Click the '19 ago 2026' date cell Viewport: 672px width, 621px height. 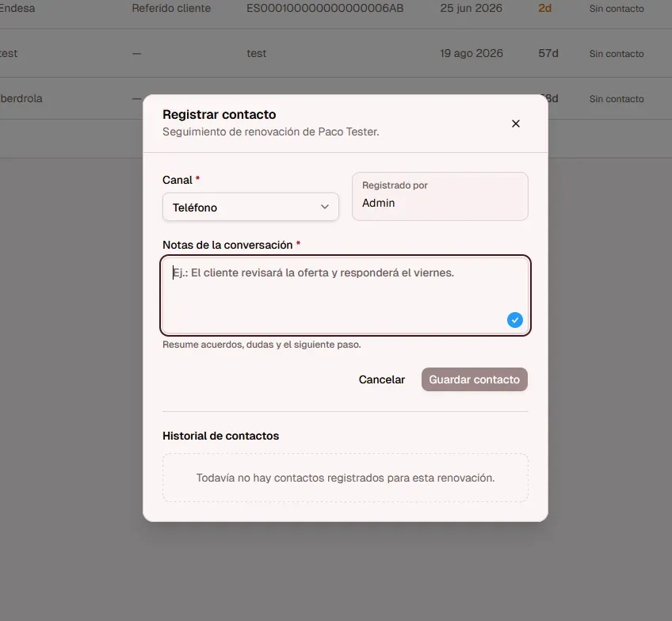click(472, 54)
